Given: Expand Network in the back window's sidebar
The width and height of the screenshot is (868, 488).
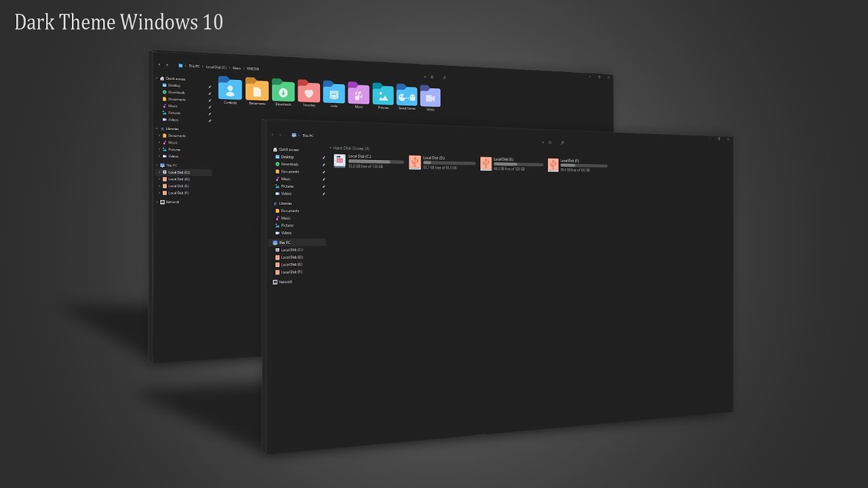Looking at the screenshot, I should point(158,202).
